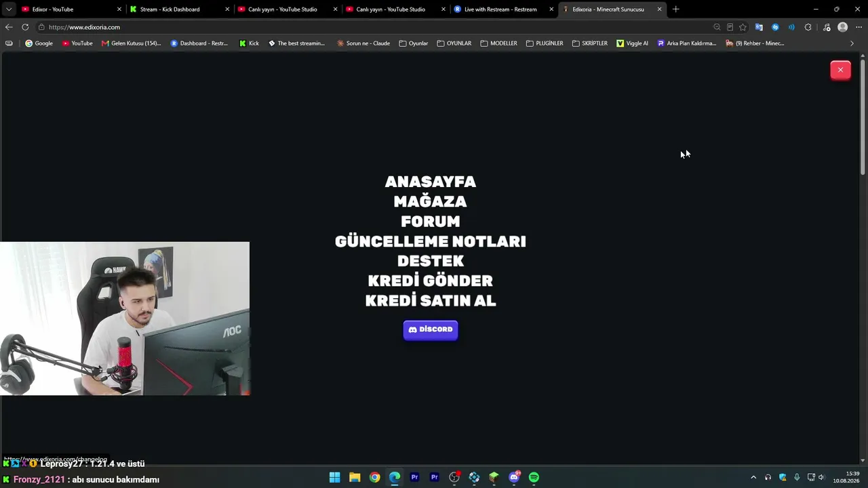This screenshot has height=488, width=868.
Task: Open the YouTube bookmark
Action: click(x=77, y=43)
